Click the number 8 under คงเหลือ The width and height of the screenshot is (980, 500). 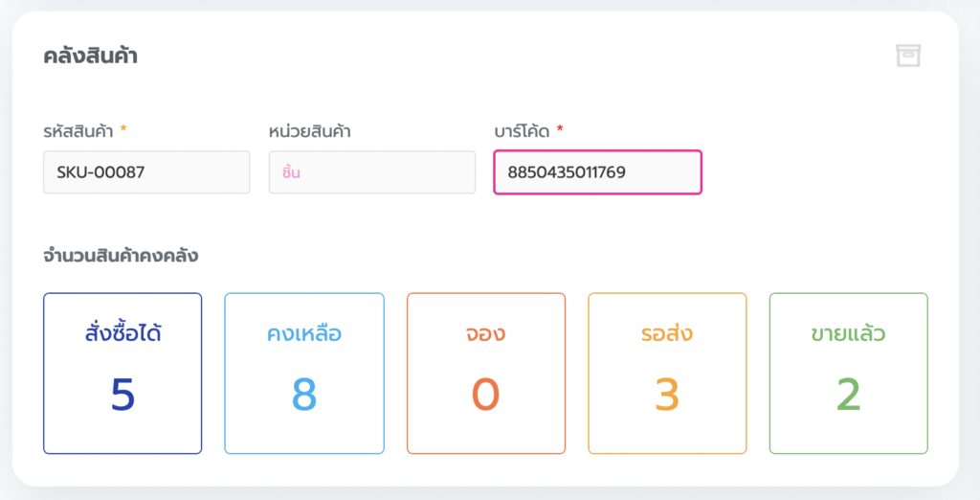point(304,394)
